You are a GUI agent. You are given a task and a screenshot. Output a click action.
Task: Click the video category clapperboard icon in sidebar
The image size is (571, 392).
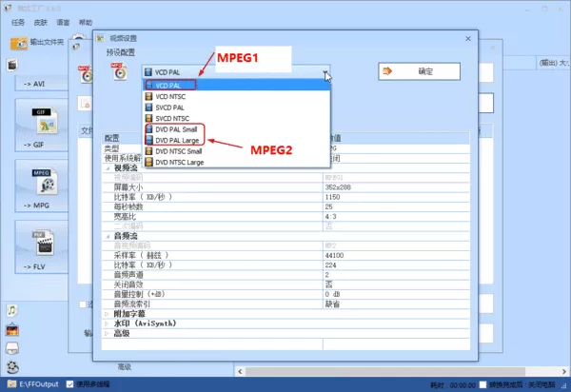(12, 65)
